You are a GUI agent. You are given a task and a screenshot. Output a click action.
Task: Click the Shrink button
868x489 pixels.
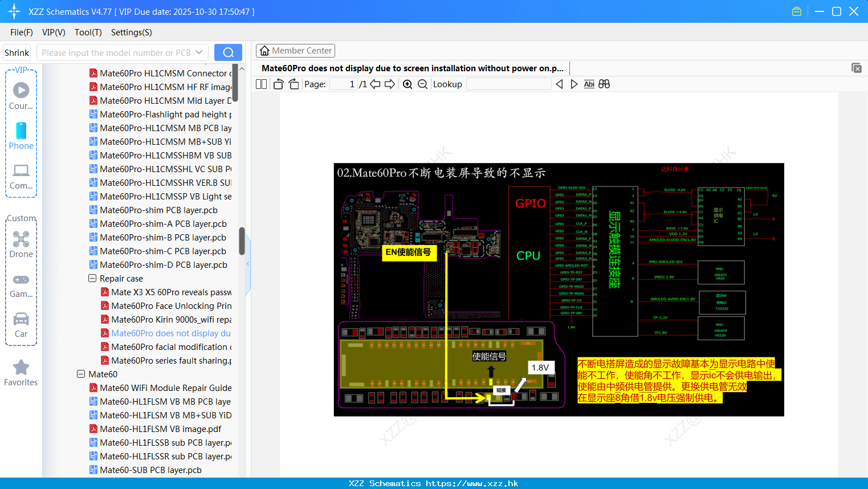(x=17, y=52)
